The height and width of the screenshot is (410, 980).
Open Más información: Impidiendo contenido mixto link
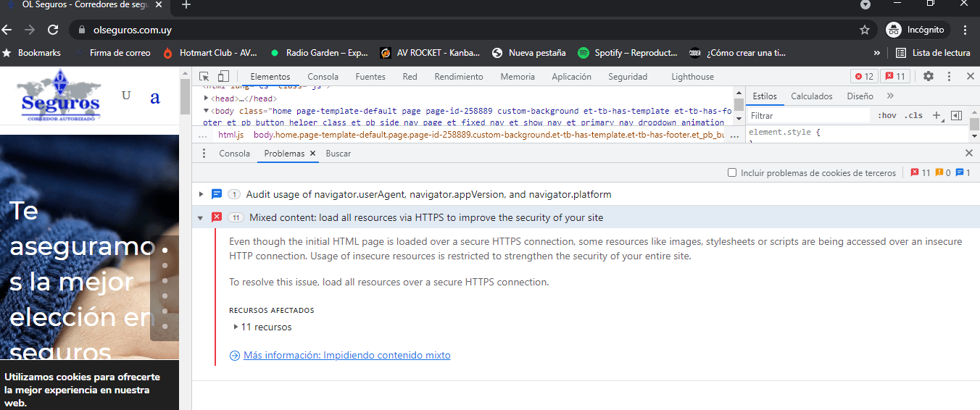tap(346, 355)
